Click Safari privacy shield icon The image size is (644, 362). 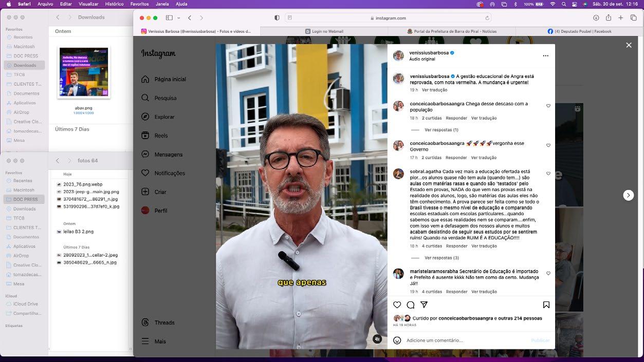pos(277,18)
